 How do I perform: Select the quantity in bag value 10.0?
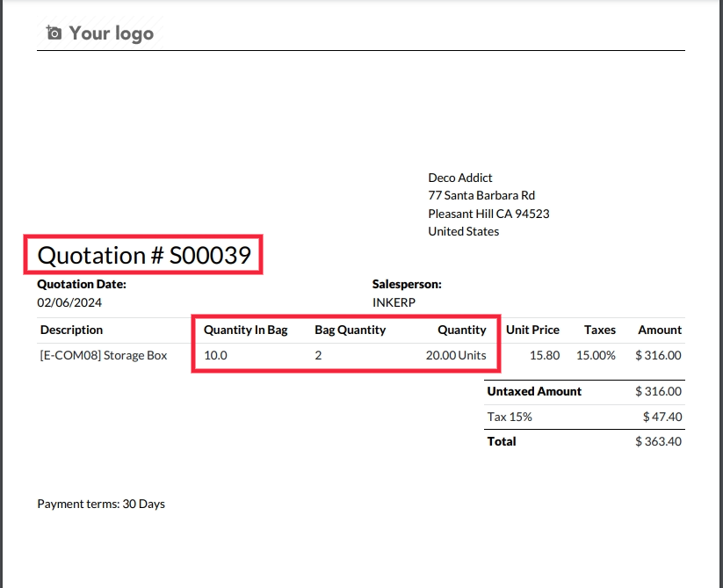[215, 356]
